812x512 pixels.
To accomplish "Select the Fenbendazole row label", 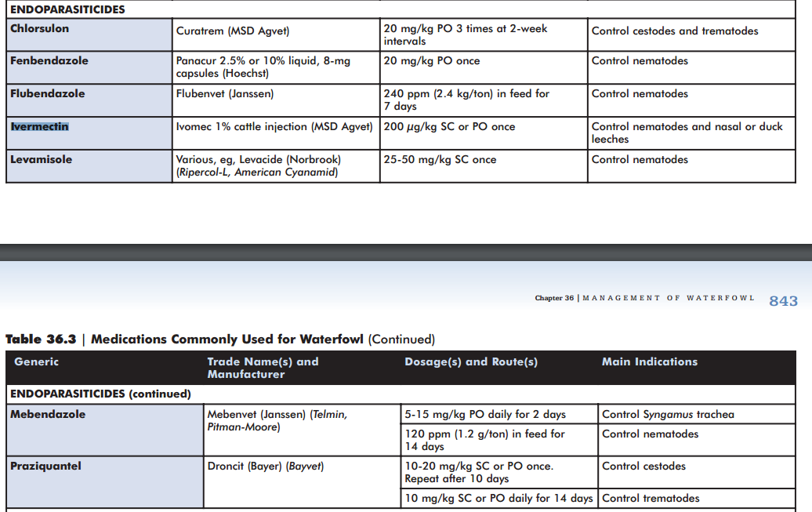I will tap(49, 60).
